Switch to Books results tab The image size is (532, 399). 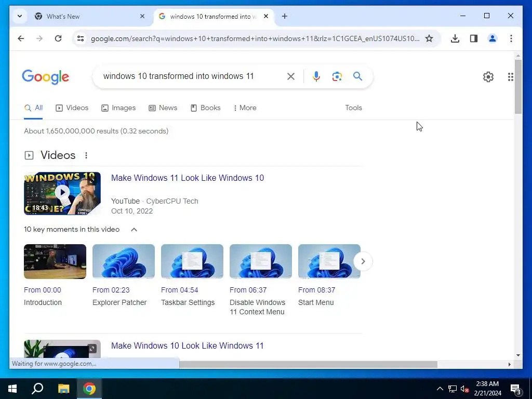pyautogui.click(x=206, y=108)
